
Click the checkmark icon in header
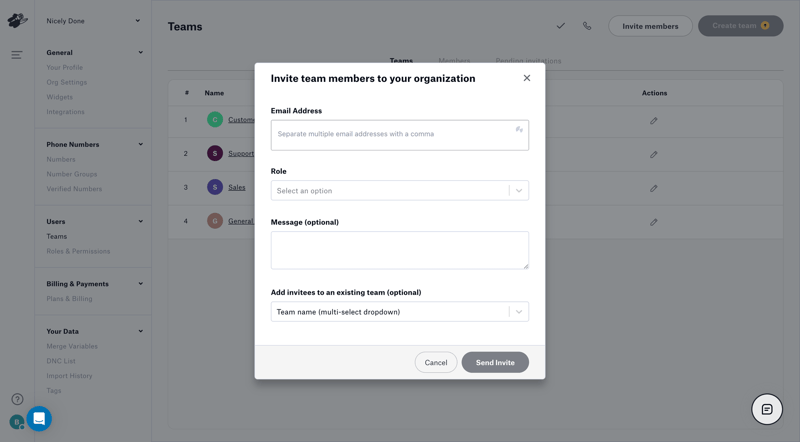561,26
